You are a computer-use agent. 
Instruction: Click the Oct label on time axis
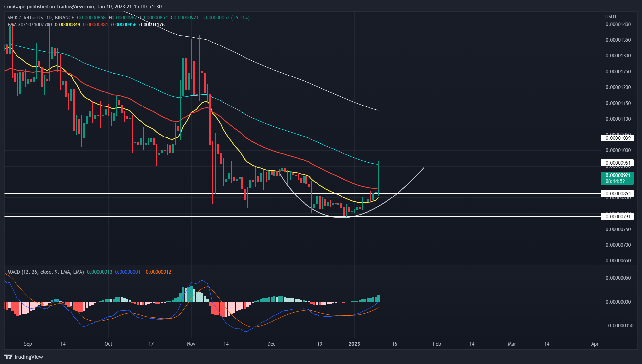click(x=108, y=344)
